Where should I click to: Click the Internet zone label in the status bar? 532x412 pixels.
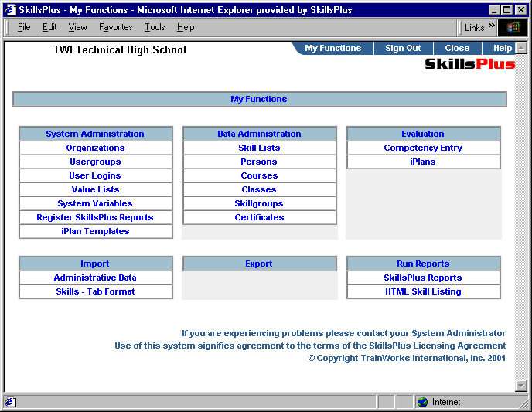tap(446, 402)
